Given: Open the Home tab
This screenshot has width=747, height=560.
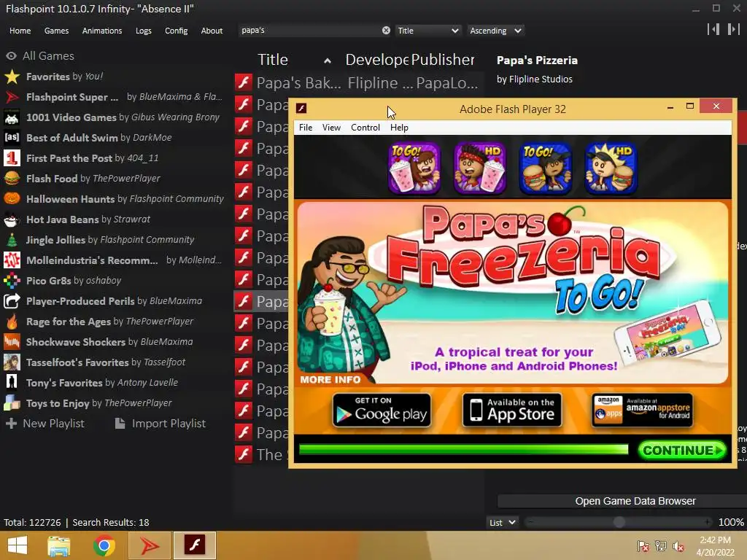Looking at the screenshot, I should coord(20,31).
